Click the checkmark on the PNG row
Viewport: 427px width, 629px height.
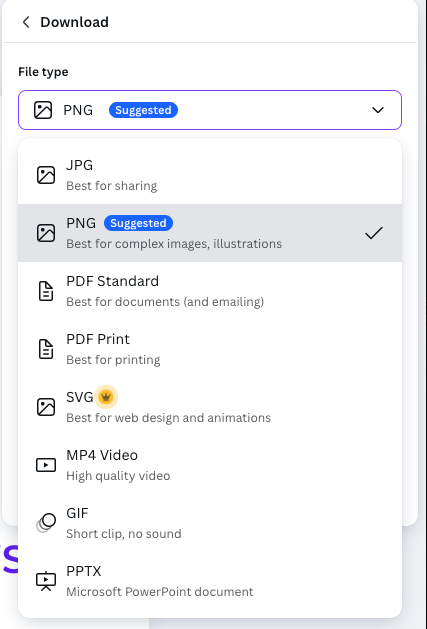click(x=374, y=233)
